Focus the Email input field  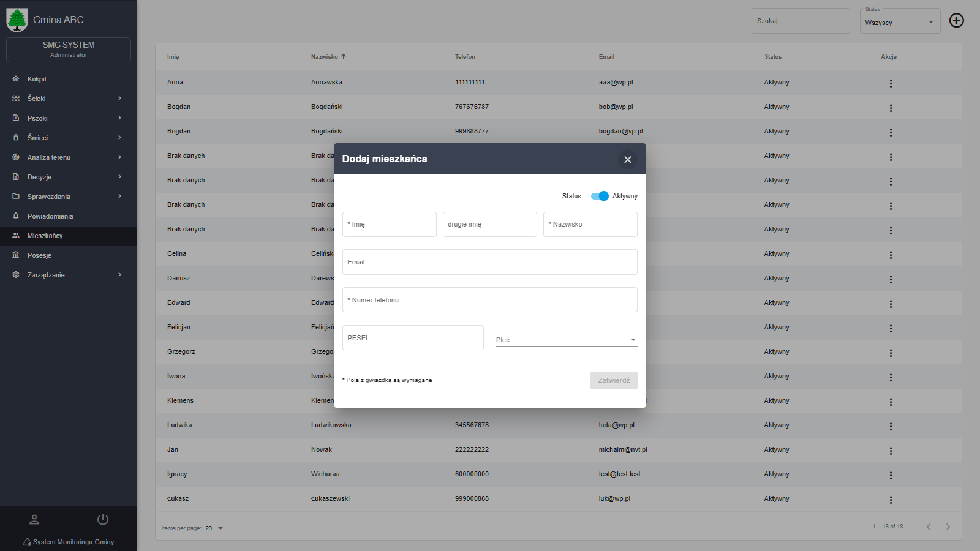tap(489, 262)
